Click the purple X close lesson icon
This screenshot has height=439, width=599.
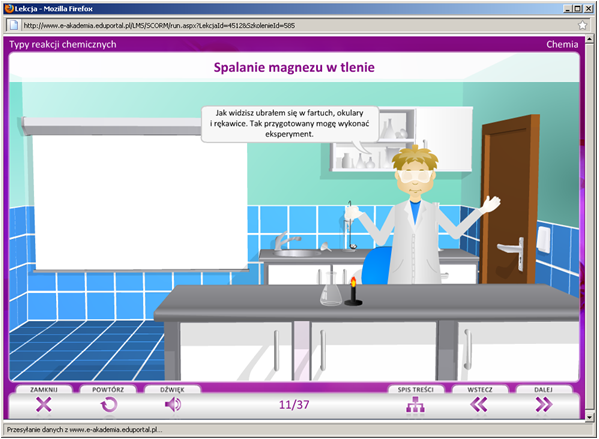pos(44,405)
